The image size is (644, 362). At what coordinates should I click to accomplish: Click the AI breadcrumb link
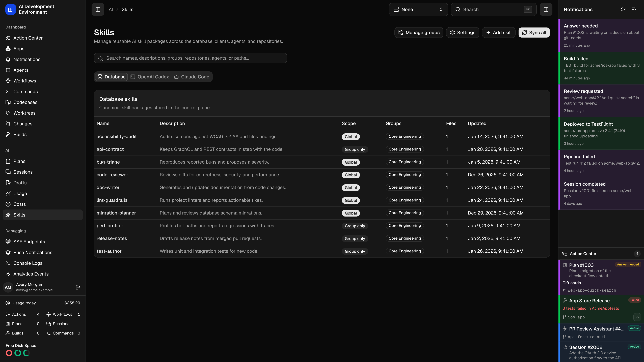(111, 10)
